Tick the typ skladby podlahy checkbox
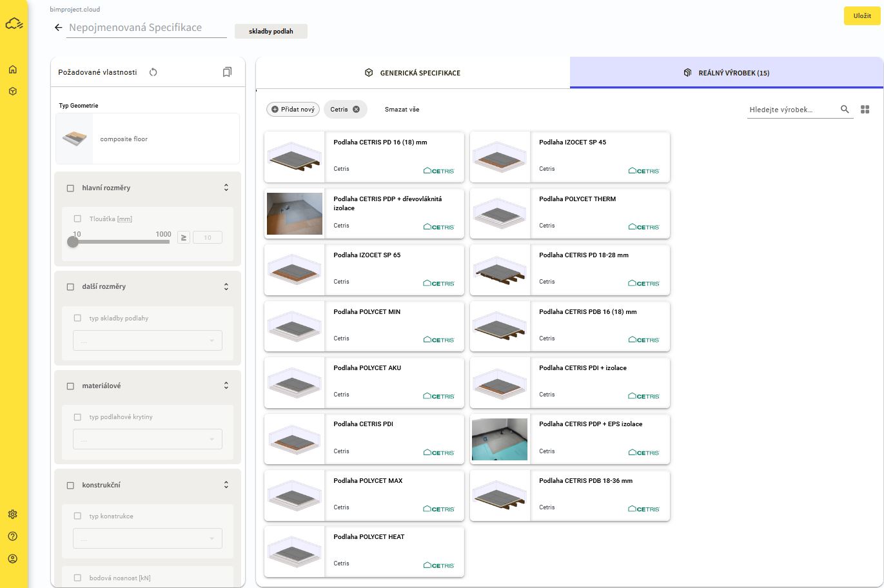Image resolution: width=884 pixels, height=588 pixels. coord(77,318)
